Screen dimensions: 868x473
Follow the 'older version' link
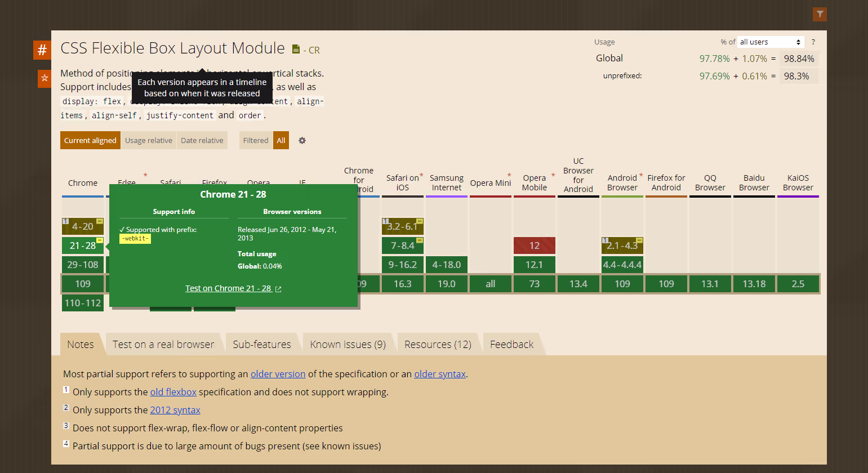[x=278, y=374]
